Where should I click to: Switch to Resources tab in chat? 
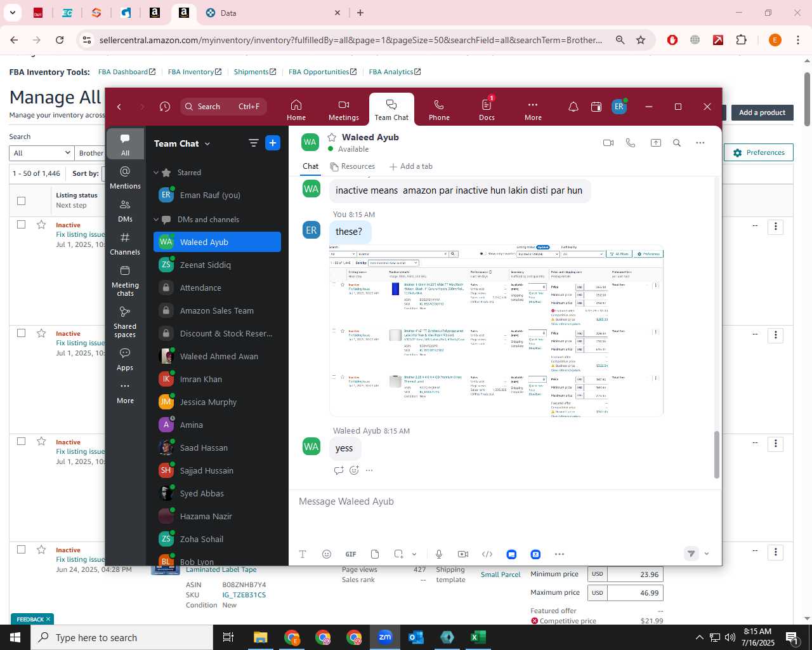pos(353,166)
